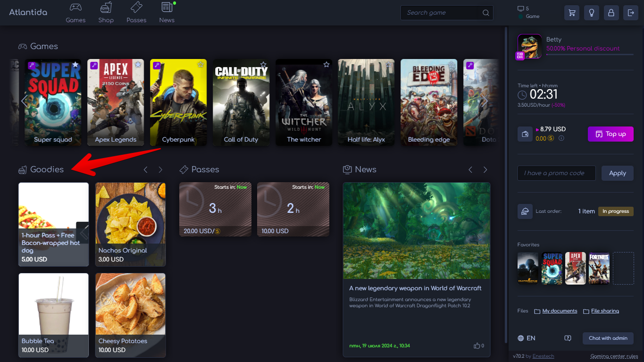Click the key badge on Apex Legends
The width and height of the screenshot is (644, 362).
(x=94, y=66)
